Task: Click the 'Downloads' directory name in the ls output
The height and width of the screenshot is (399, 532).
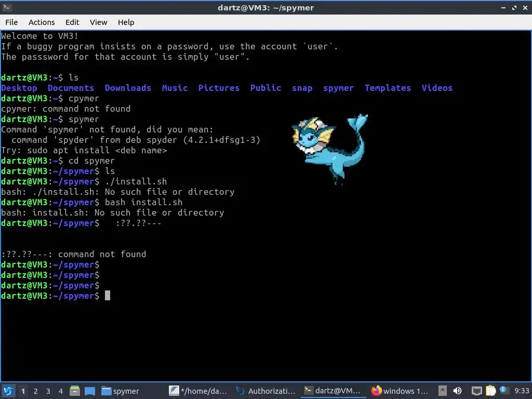Action: point(128,88)
